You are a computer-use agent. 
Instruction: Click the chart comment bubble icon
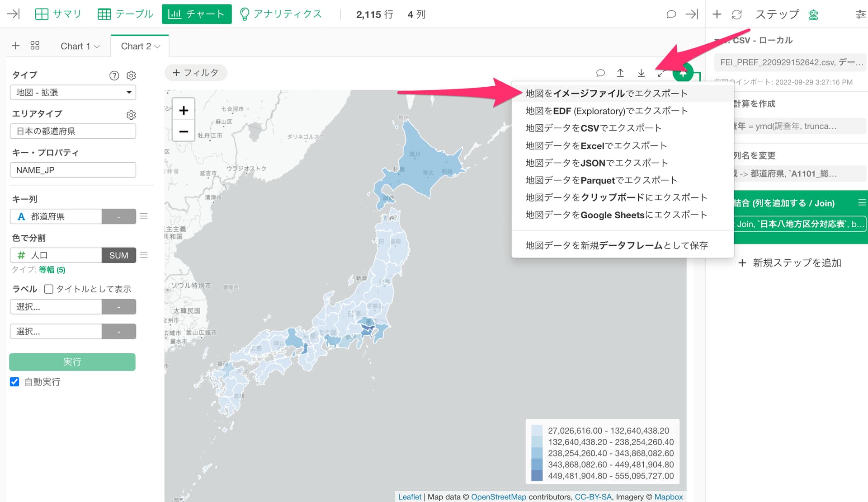pyautogui.click(x=600, y=73)
